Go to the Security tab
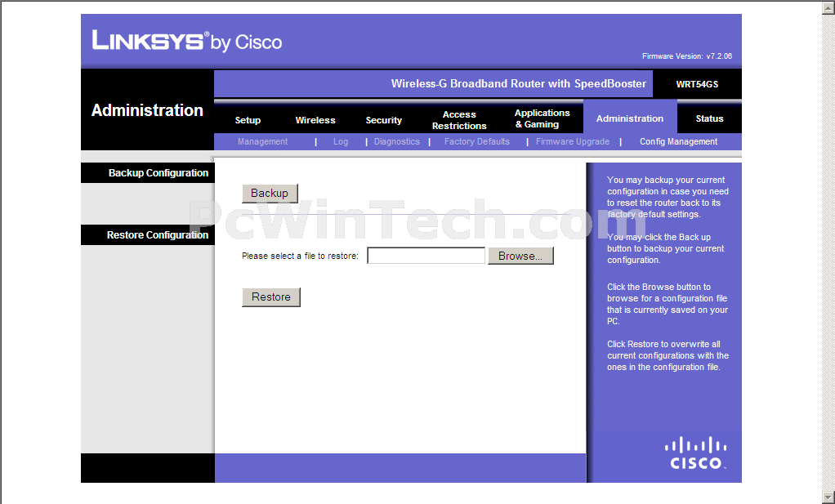The width and height of the screenshot is (835, 504). click(x=383, y=120)
